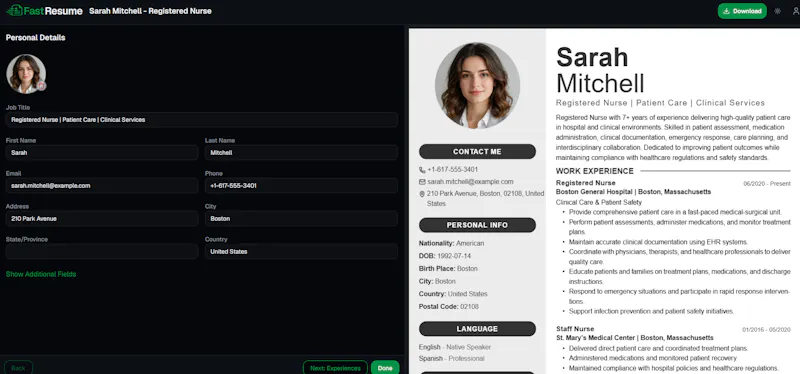
Task: Focus the empty State/Province field
Action: [102, 252]
